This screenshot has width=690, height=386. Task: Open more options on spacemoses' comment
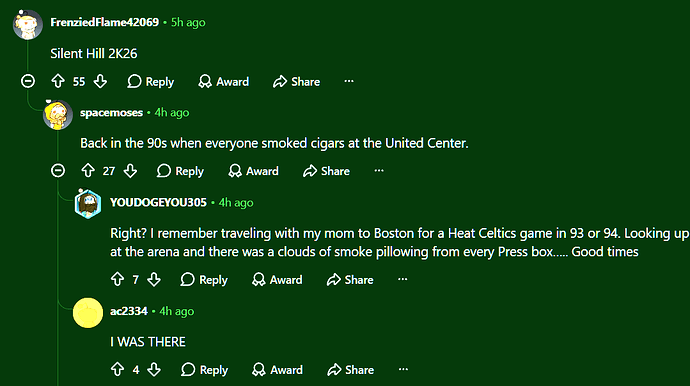click(379, 170)
